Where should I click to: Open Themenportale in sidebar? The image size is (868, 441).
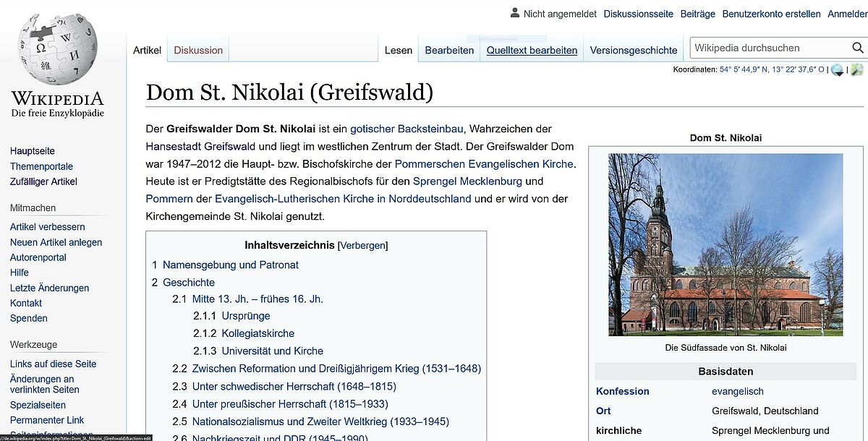pyautogui.click(x=41, y=166)
